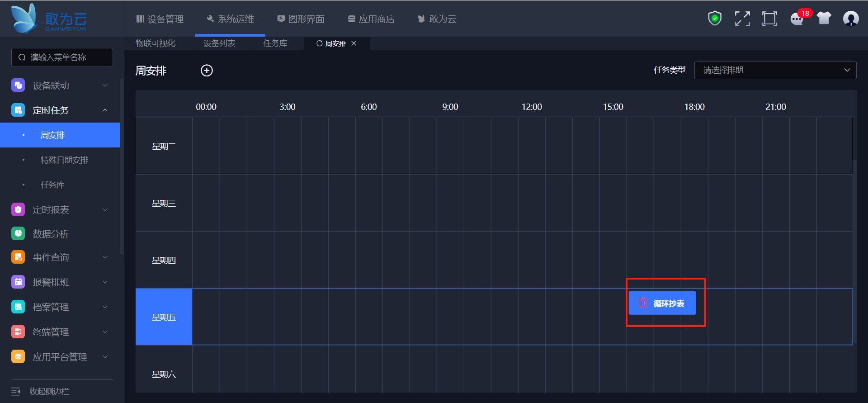Click the search magnifier icon
Image resolution: width=868 pixels, height=403 pixels.
(x=22, y=57)
